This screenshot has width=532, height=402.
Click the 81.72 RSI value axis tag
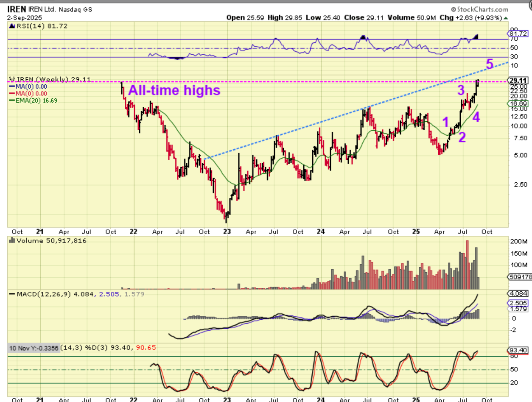pos(518,33)
